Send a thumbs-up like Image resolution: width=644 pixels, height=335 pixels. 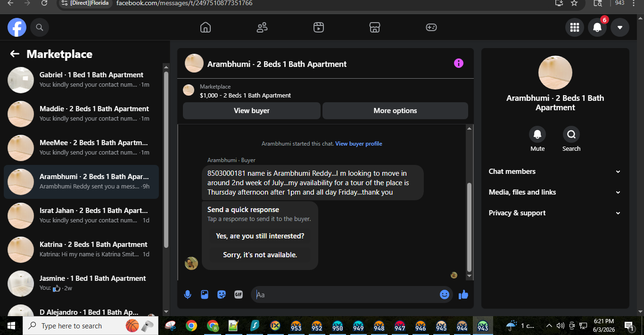463,294
